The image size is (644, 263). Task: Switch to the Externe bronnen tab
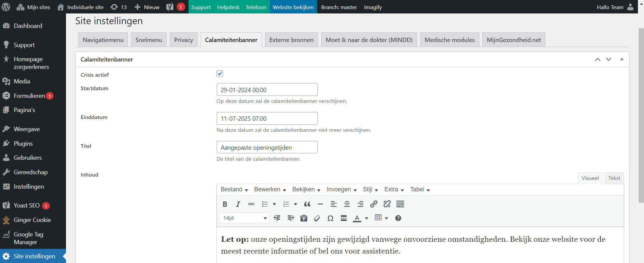coord(292,40)
